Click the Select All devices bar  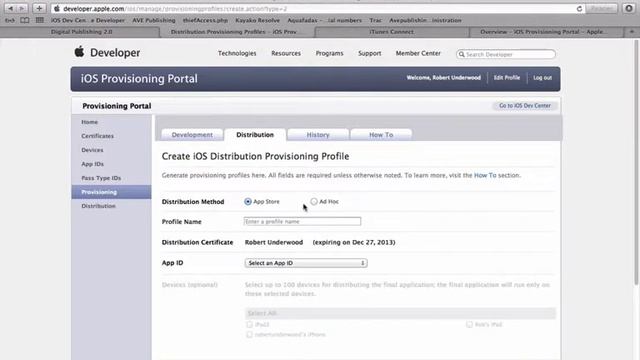tap(400, 313)
